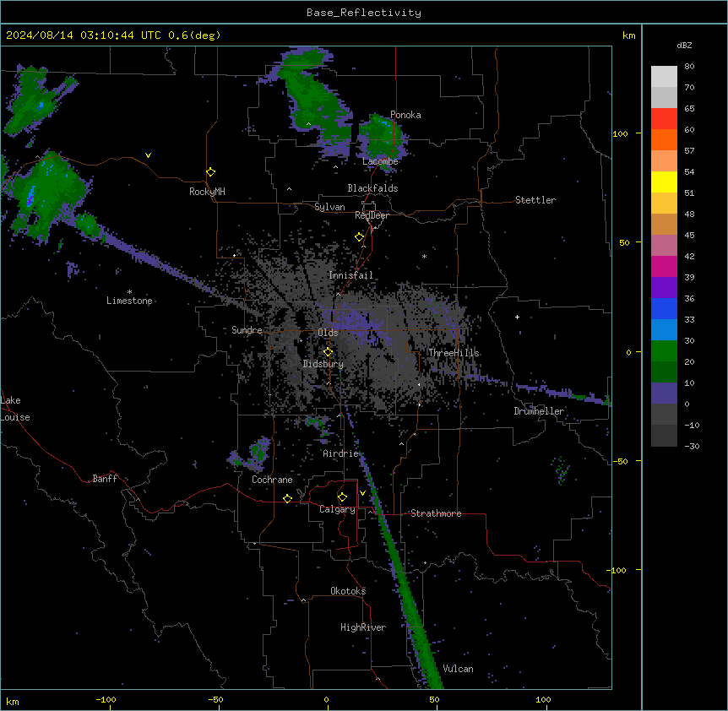This screenshot has height=711, width=728.
Task: Click the light blue 30-33 dBZ legend swatch
Action: (x=664, y=330)
